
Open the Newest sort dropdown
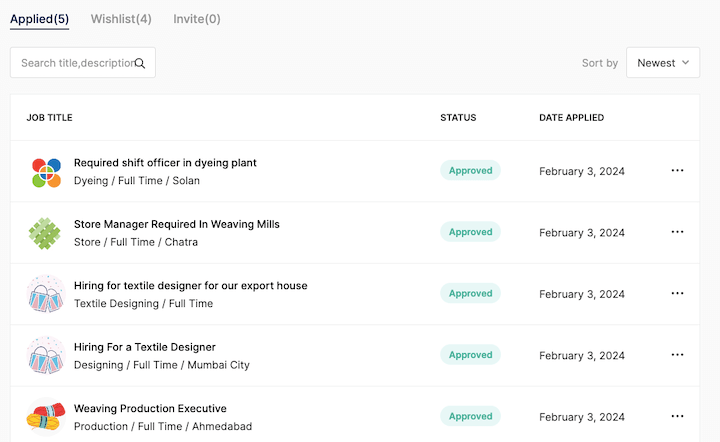(x=663, y=62)
